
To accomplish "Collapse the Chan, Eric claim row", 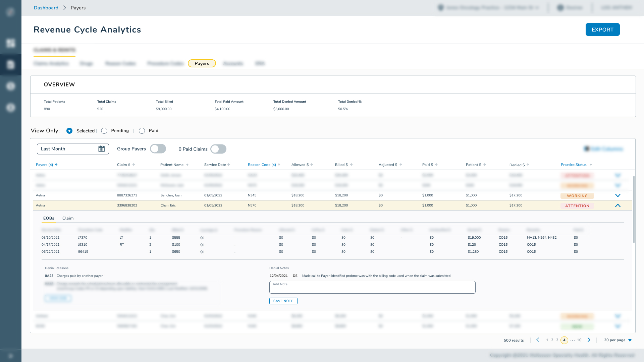I will pyautogui.click(x=618, y=205).
